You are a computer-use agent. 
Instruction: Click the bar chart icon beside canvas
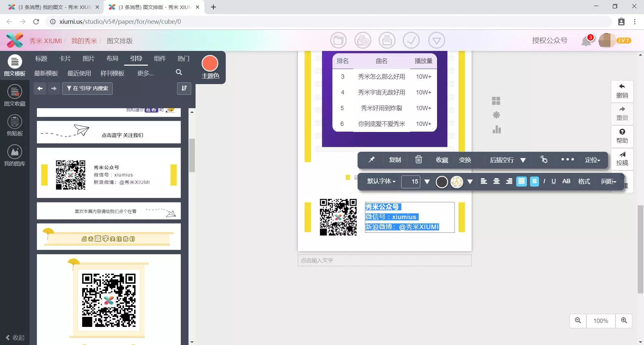496,129
